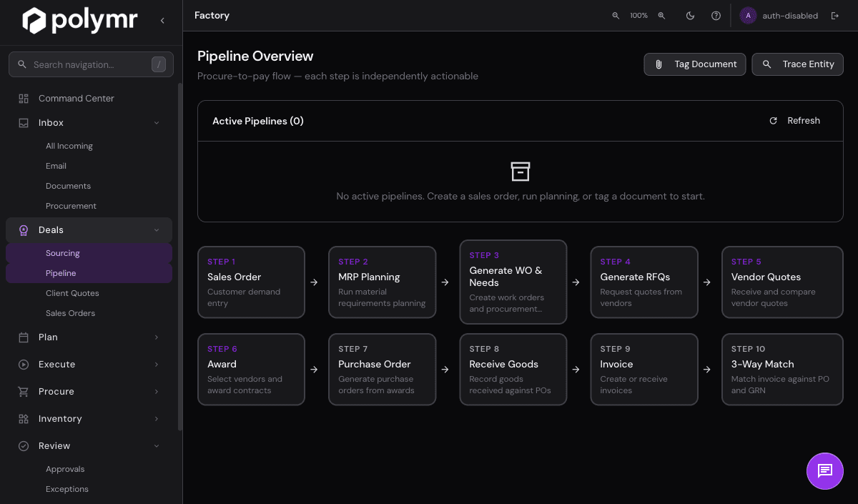This screenshot has height=504, width=858.
Task: Open Step 10 3-Way Match card
Action: (x=782, y=370)
